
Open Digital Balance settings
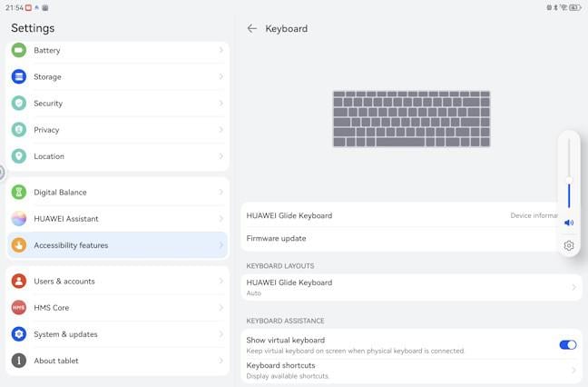117,193
